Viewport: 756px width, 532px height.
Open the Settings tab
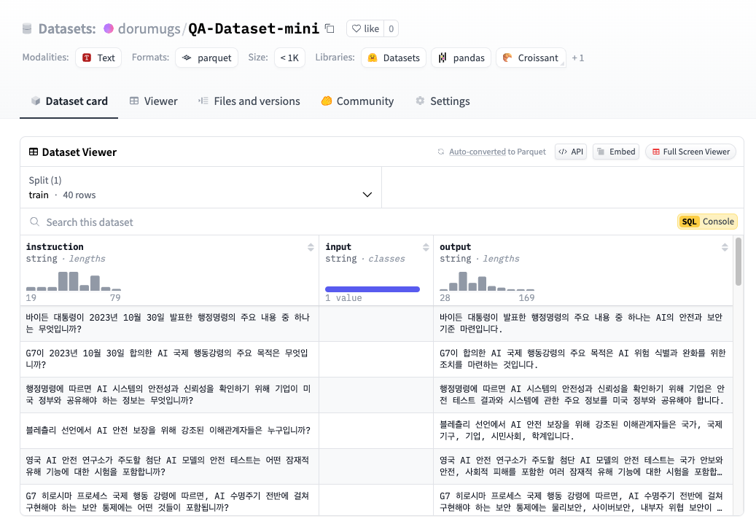443,101
